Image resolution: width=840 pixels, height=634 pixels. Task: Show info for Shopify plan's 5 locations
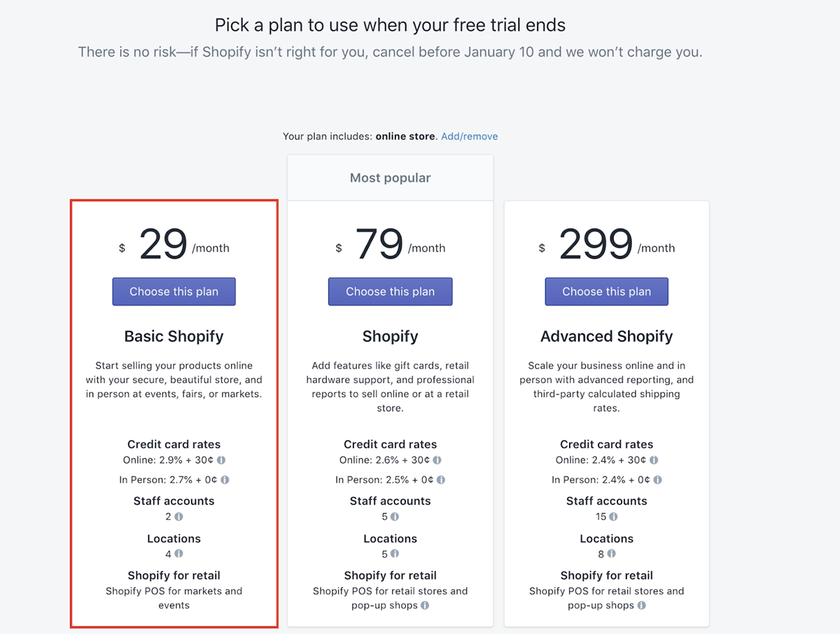coord(395,553)
